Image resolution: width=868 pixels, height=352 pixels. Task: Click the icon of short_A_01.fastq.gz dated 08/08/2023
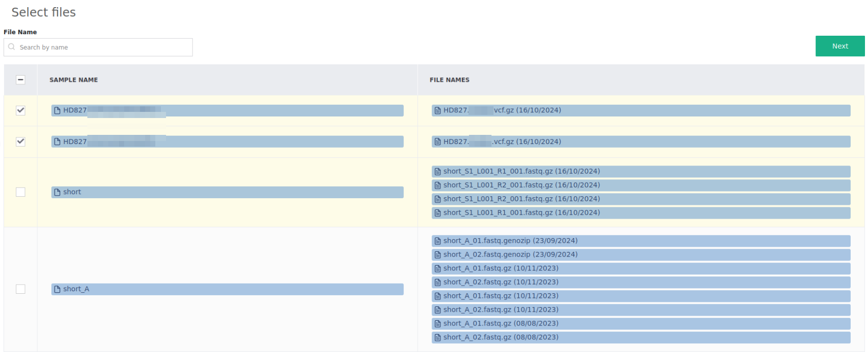[437, 324]
